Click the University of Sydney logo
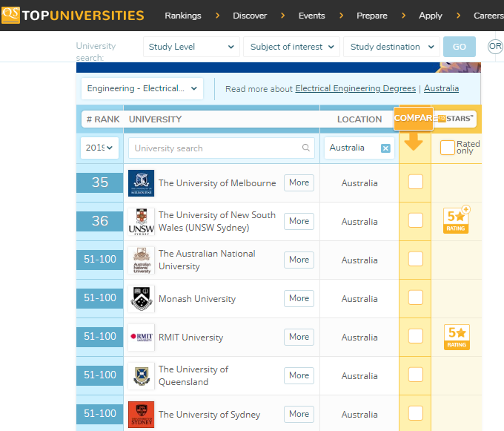The height and width of the screenshot is (431, 504). (x=141, y=415)
